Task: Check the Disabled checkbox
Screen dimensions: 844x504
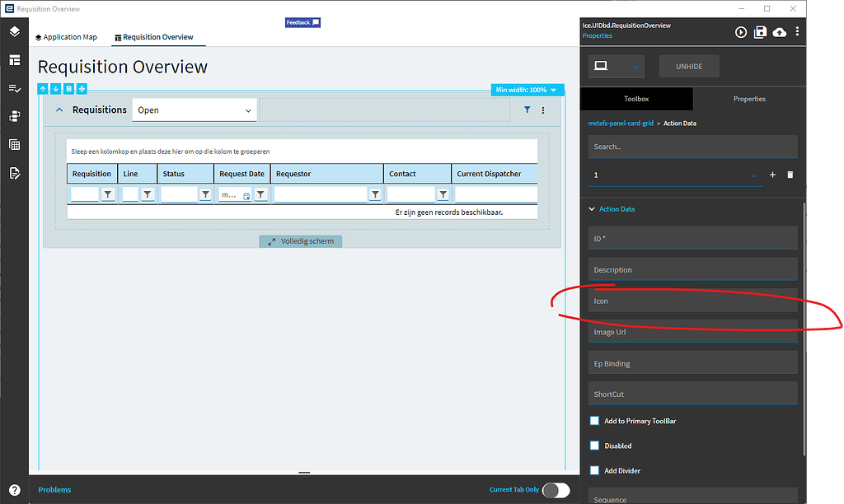Action: (x=594, y=446)
